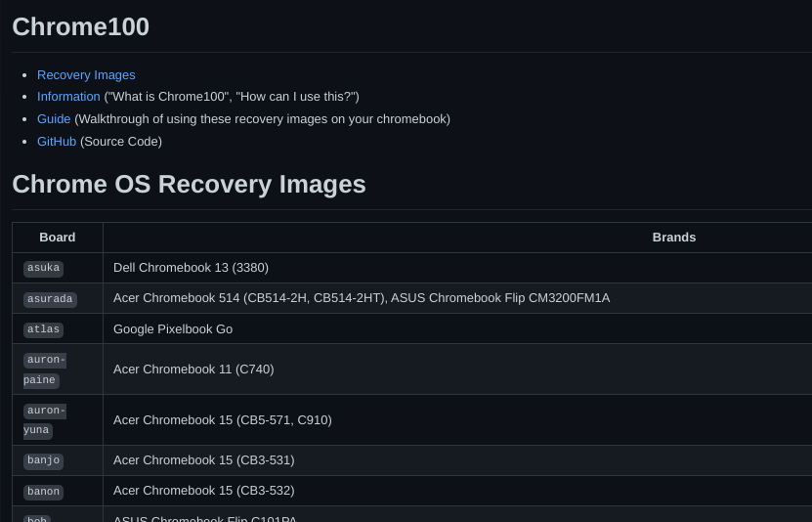
Task: Click the Chrome100 page heading
Action: [81, 27]
